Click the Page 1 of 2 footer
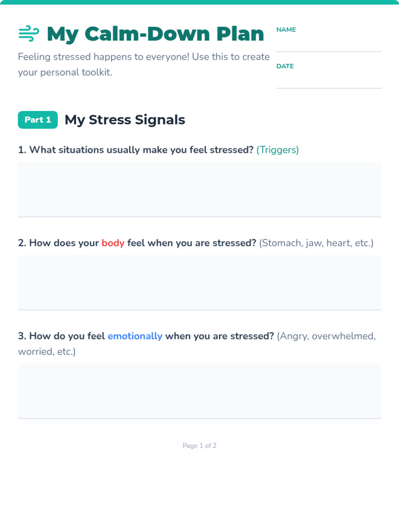The height and width of the screenshot is (532, 399). coord(199,446)
